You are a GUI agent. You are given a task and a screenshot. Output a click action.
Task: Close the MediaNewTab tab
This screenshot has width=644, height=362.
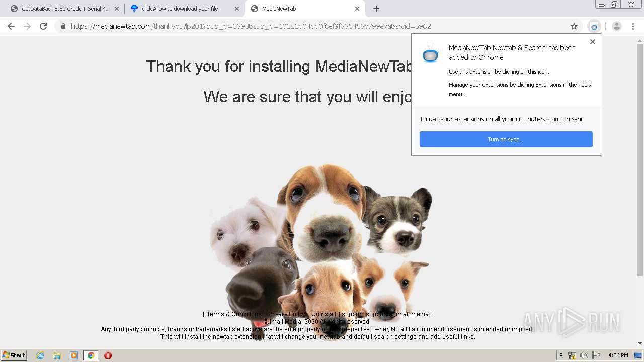point(357,9)
